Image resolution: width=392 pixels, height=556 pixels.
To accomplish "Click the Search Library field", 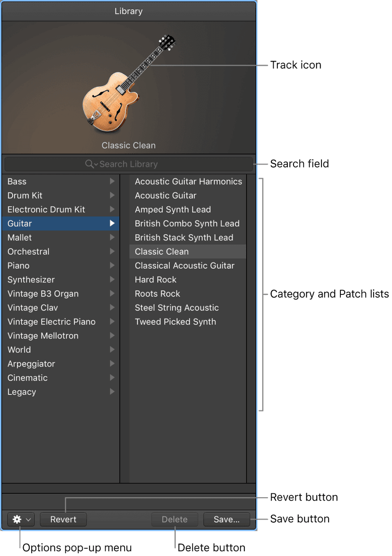I will 129,164.
